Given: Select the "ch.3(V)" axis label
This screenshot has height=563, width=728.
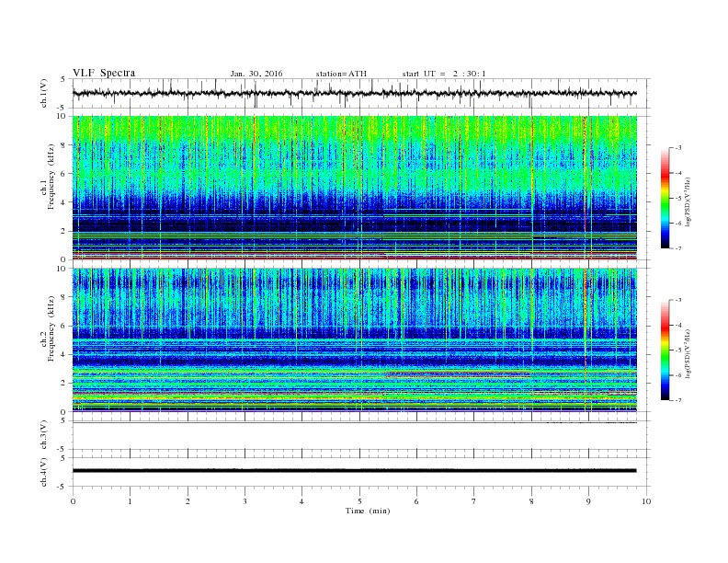Looking at the screenshot, I should click(44, 435).
